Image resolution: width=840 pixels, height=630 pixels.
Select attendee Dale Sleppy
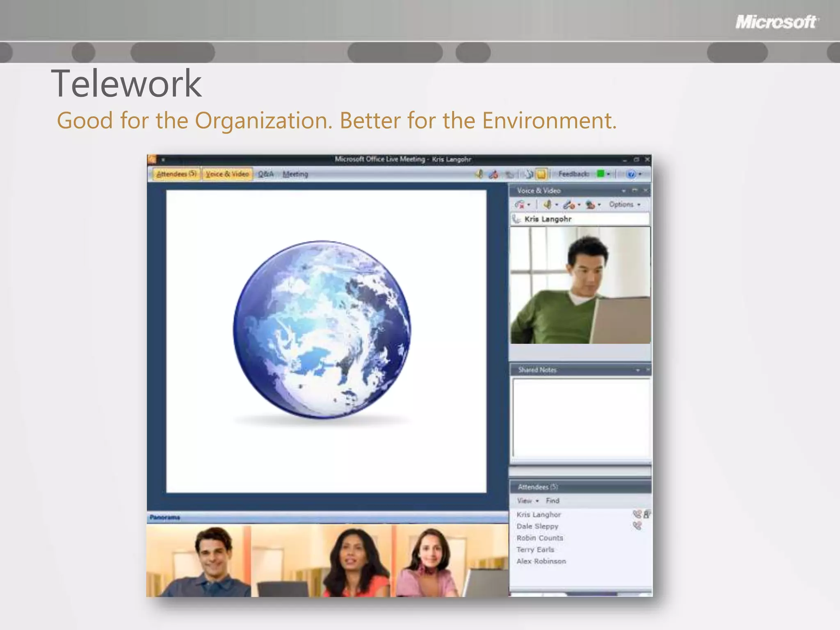pos(537,526)
